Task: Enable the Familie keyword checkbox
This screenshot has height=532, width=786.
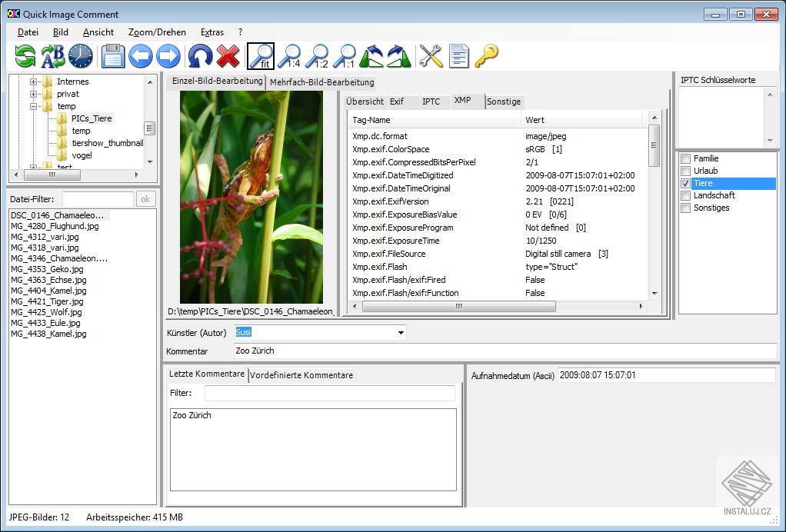Action: (685, 158)
